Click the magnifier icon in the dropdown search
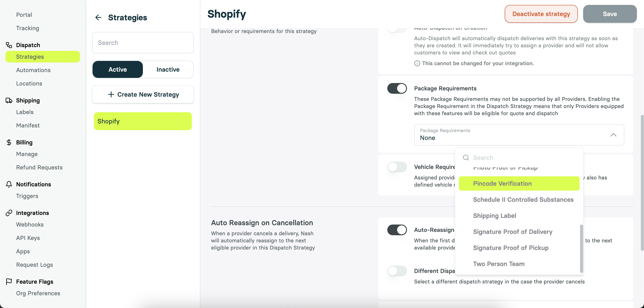This screenshot has height=308, width=644. [x=466, y=158]
